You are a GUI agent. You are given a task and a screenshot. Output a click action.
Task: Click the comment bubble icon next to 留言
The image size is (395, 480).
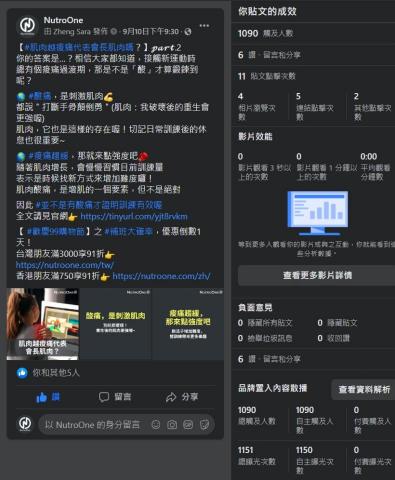point(104,397)
